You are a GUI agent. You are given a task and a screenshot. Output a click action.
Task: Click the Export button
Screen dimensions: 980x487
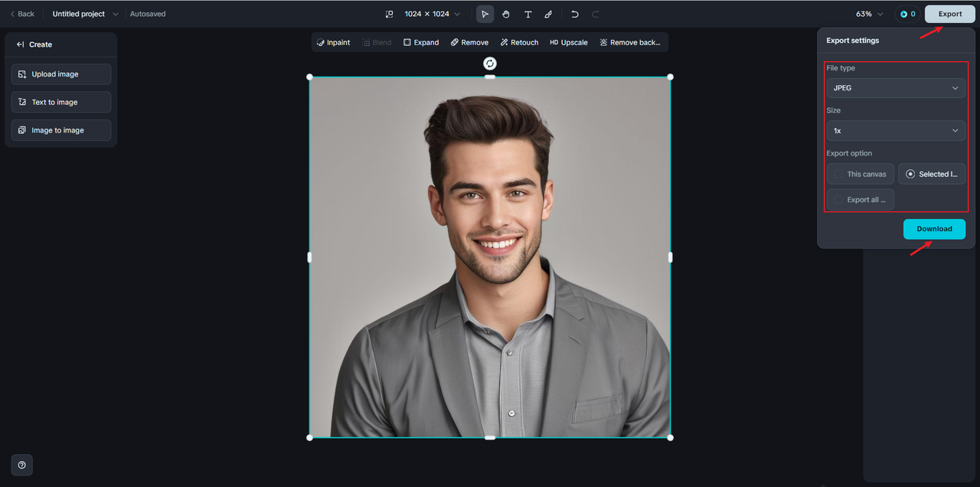950,14
